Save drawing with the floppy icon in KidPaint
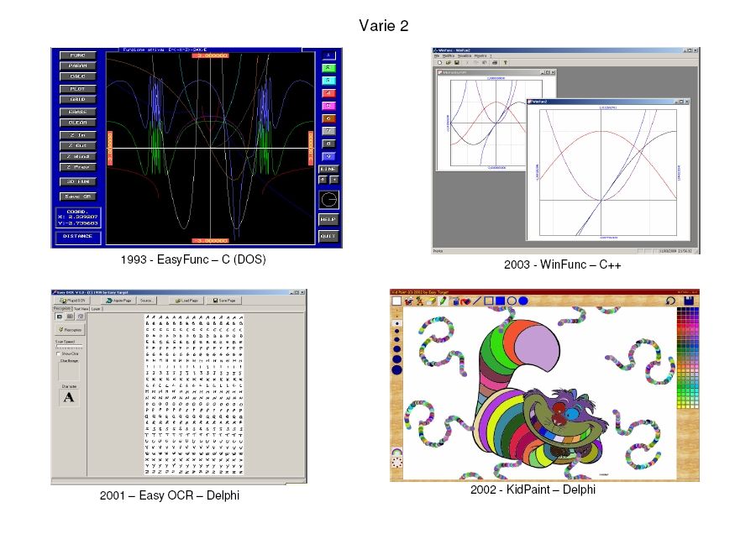756x534 pixels. point(689,301)
